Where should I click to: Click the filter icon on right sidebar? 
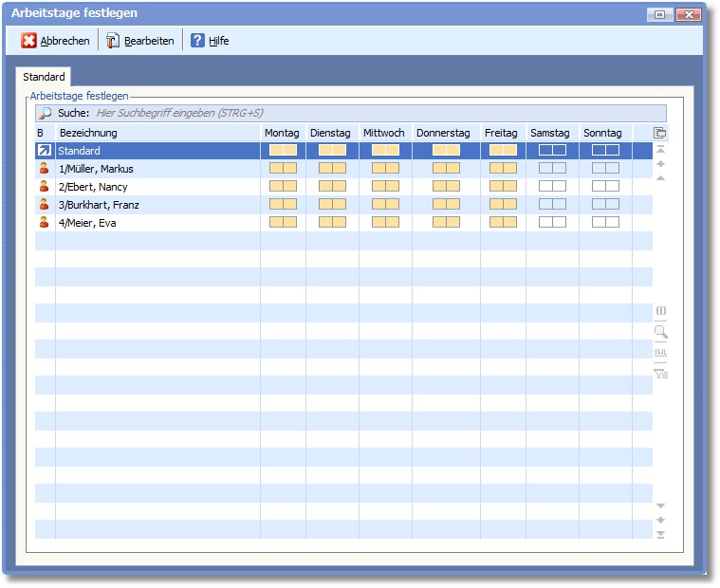coord(660,374)
